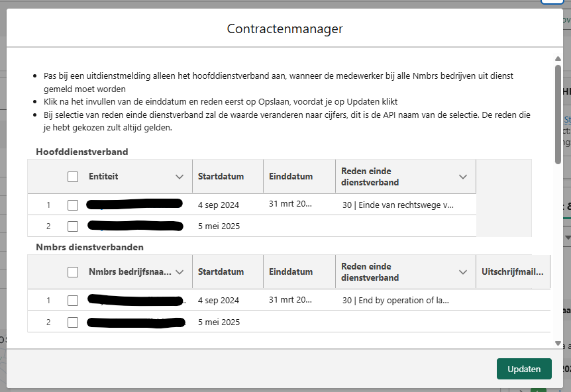Open the Entiteit column dropdown chevron

tap(180, 177)
